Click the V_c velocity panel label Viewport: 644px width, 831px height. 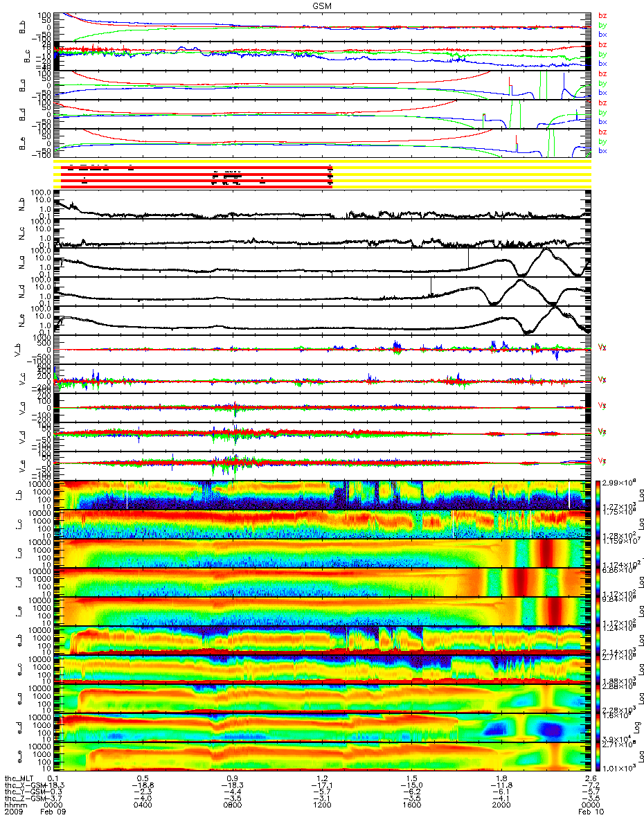[21, 379]
